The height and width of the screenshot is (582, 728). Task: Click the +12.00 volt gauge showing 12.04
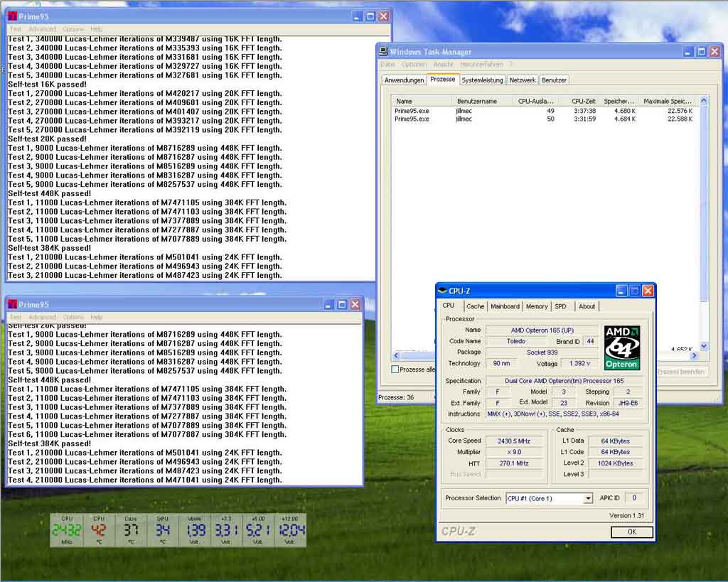click(290, 530)
